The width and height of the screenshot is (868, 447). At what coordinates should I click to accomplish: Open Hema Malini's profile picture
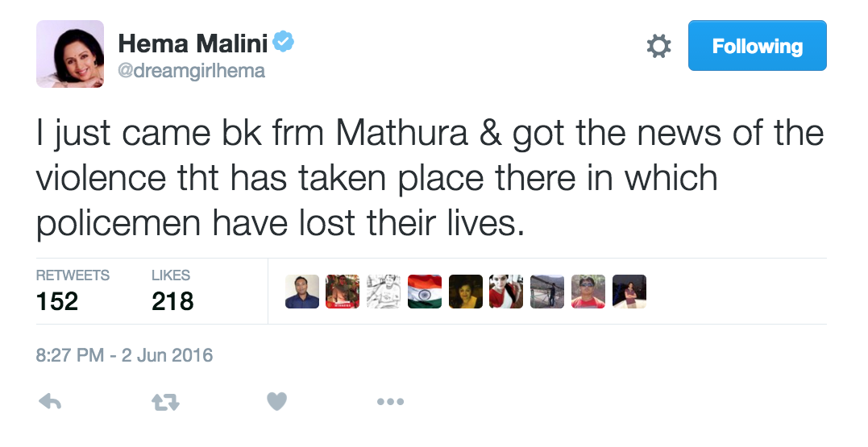pyautogui.click(x=70, y=54)
